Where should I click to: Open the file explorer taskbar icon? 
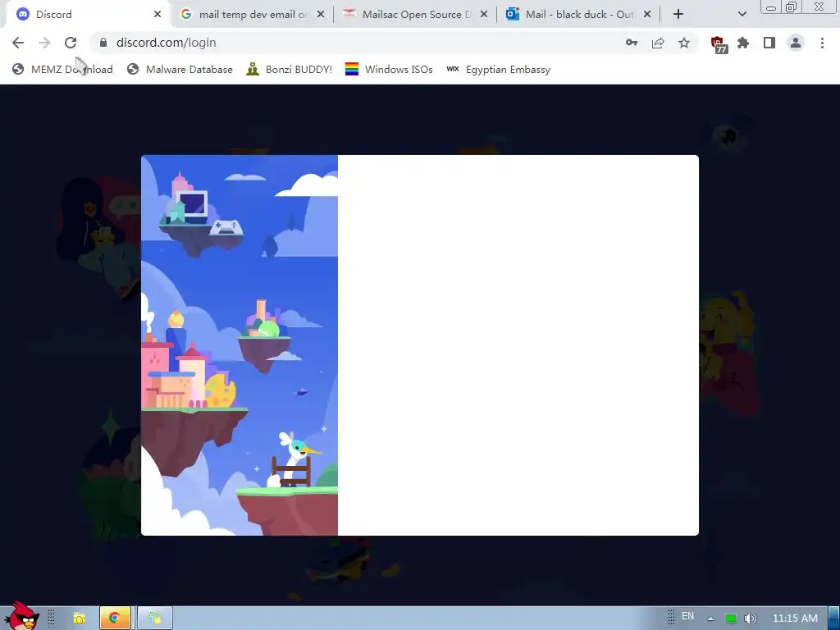tap(80, 619)
